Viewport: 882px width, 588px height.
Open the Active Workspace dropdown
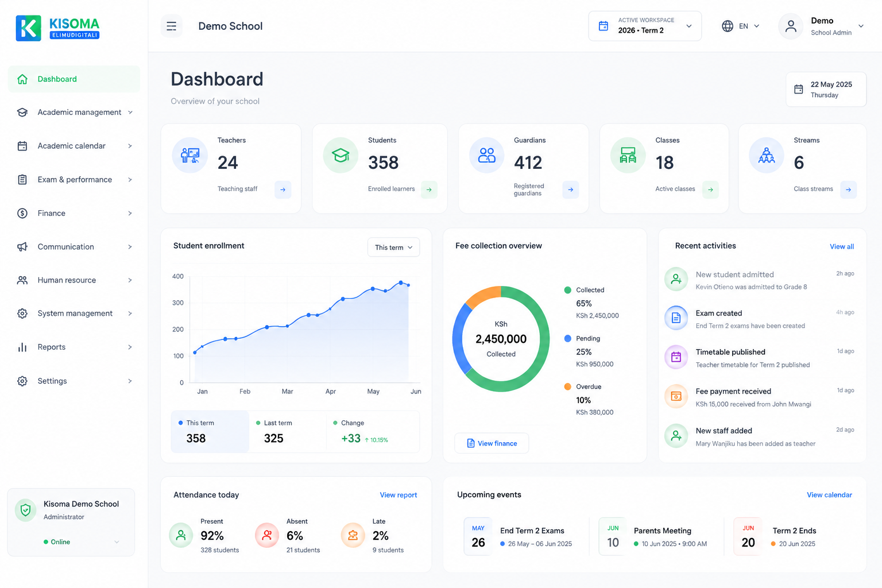click(x=645, y=26)
